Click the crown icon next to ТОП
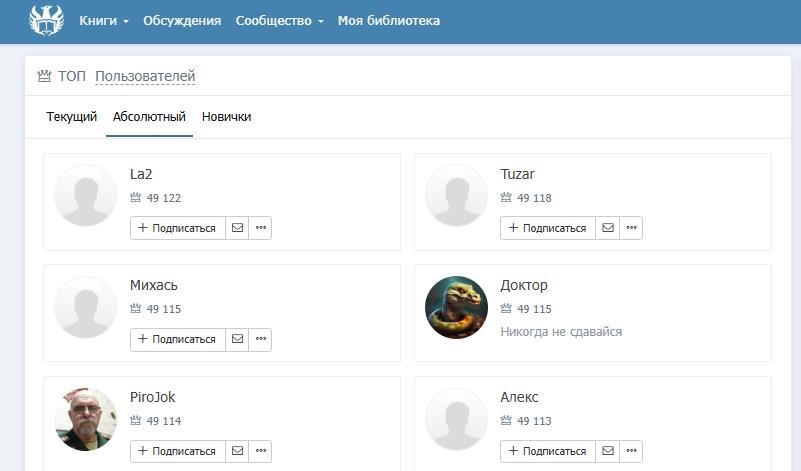This screenshot has height=471, width=801. [x=44, y=76]
